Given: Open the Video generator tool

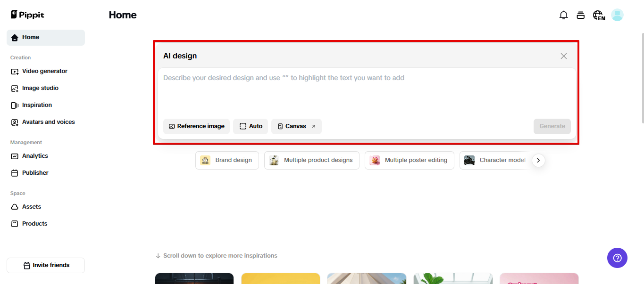Looking at the screenshot, I should click(45, 71).
